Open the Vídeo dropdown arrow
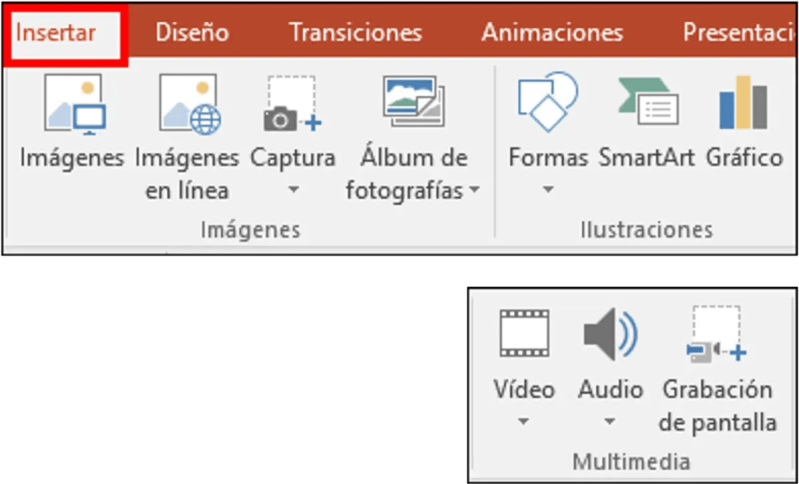799x484 pixels. click(x=523, y=422)
